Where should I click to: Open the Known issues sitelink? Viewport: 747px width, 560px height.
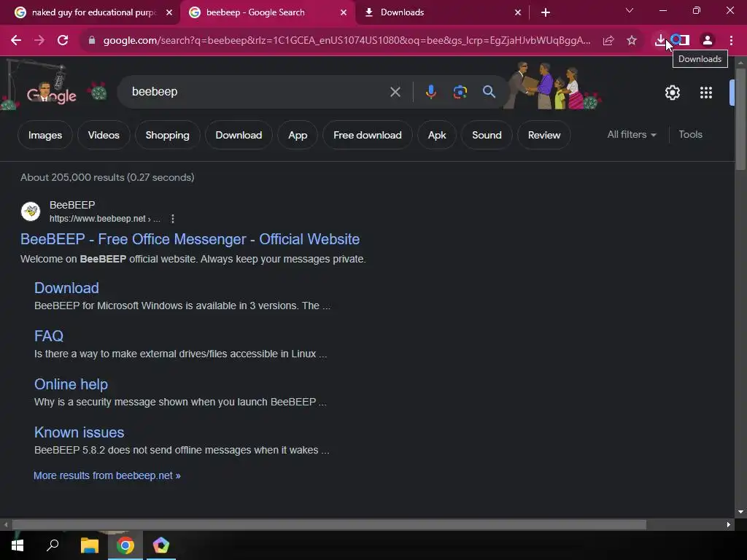tap(79, 432)
